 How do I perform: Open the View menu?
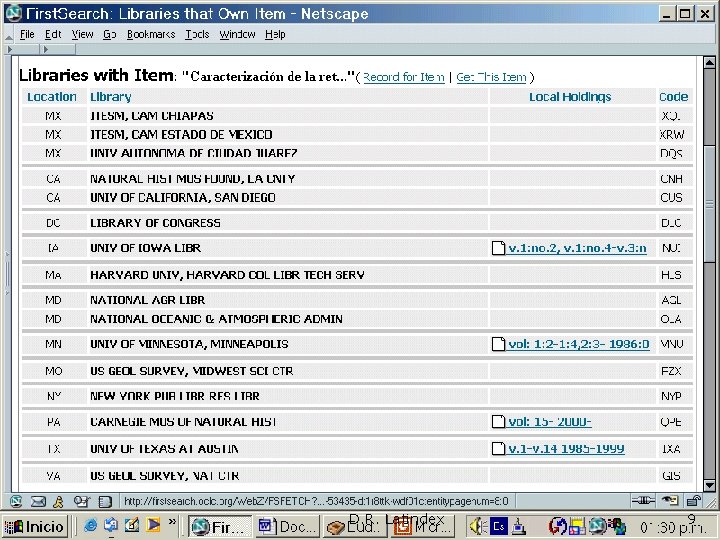(82, 34)
